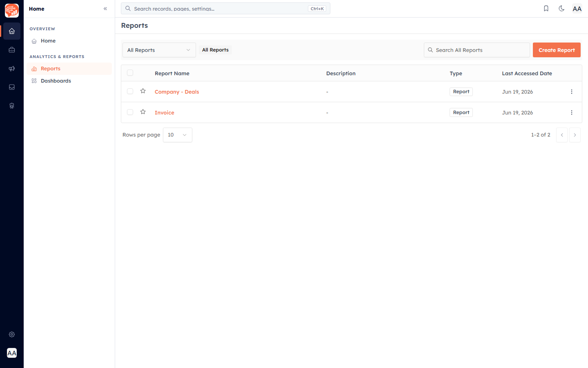Viewport: 588px width, 368px height.
Task: Click the '1–2 of 2' pagination text
Action: point(541,135)
